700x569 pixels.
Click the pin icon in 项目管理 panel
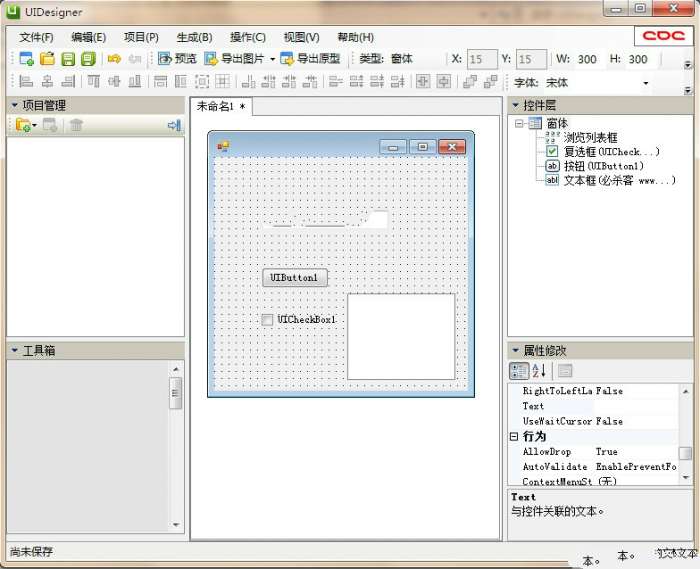174,125
